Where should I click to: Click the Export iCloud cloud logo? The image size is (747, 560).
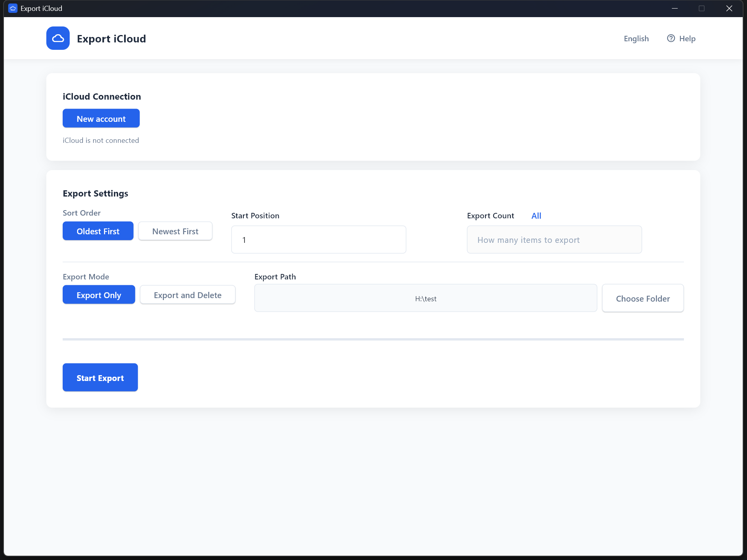[57, 38]
